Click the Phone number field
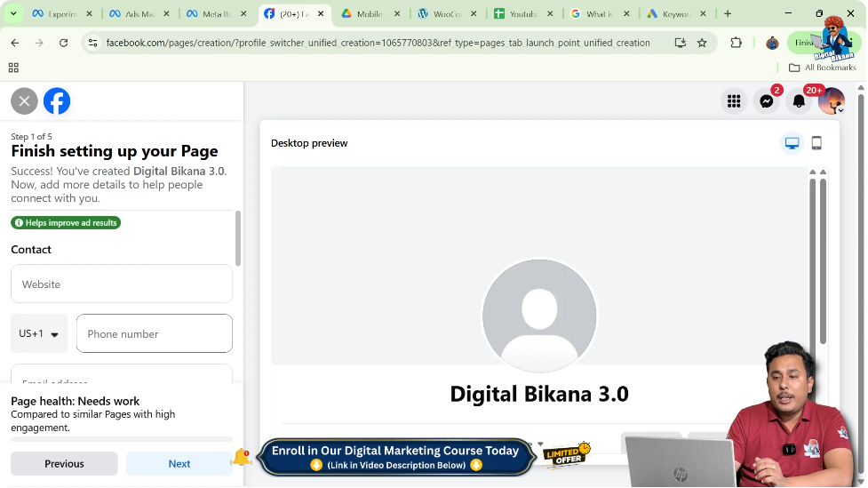 (155, 333)
